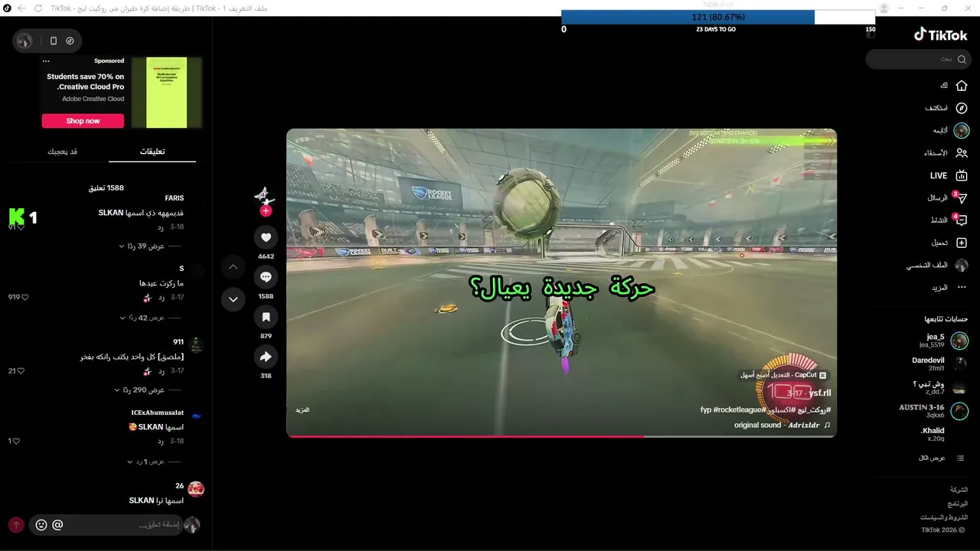
Task: Click the TikTok logo in the sidebar
Action: tap(941, 34)
